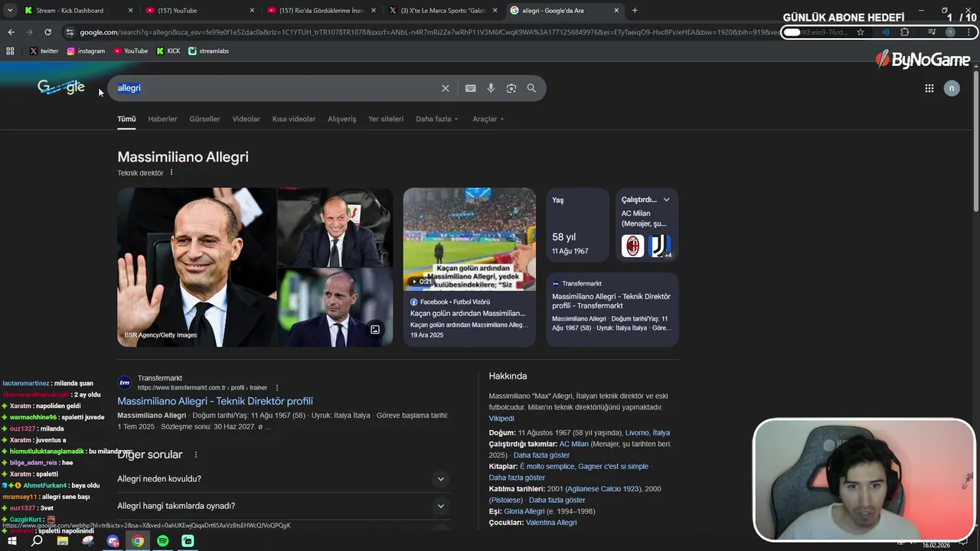Switch to Görseller tab
This screenshot has height=551, width=980.
pos(204,119)
